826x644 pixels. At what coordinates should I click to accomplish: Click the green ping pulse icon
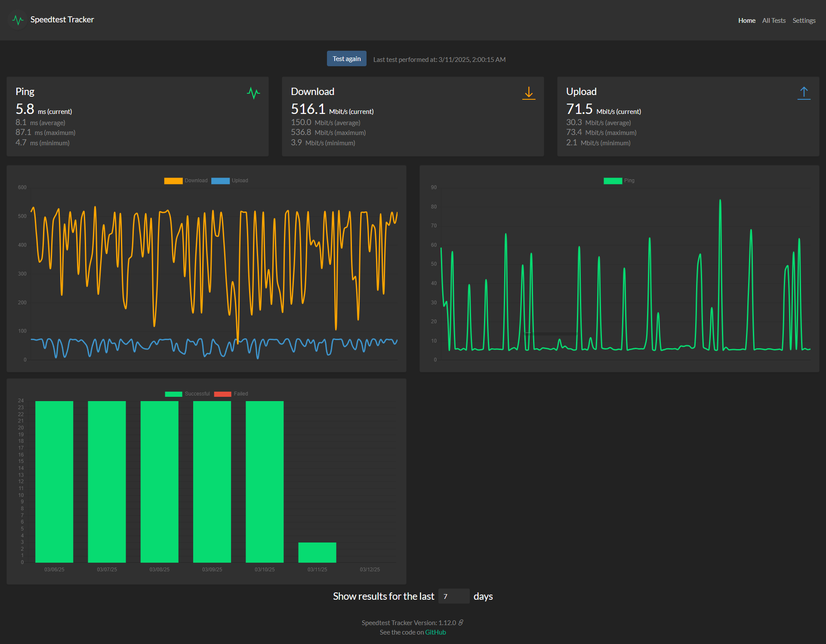(253, 93)
